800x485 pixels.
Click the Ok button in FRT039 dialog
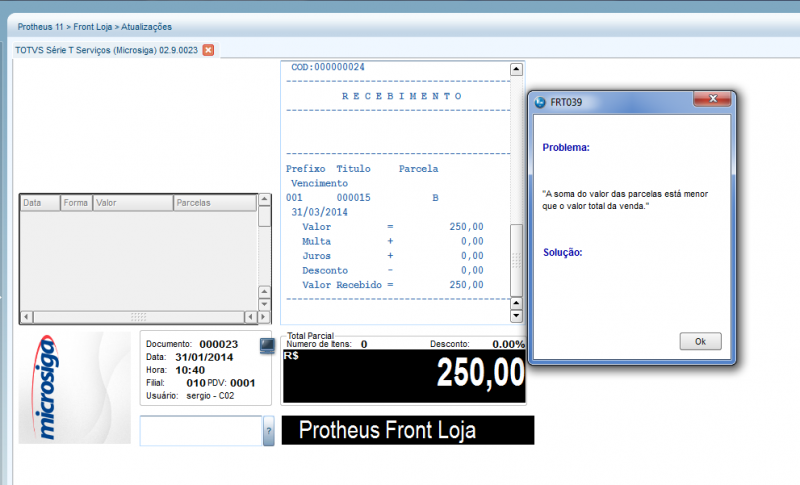coord(700,341)
